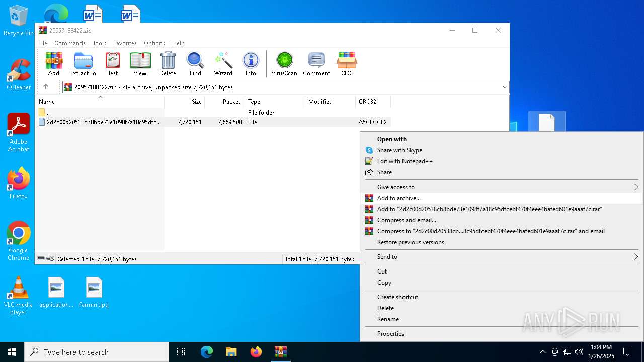Image resolution: width=644 pixels, height=362 pixels.
Task: Open the CCleaner desktop shortcut
Action: pos(18,74)
